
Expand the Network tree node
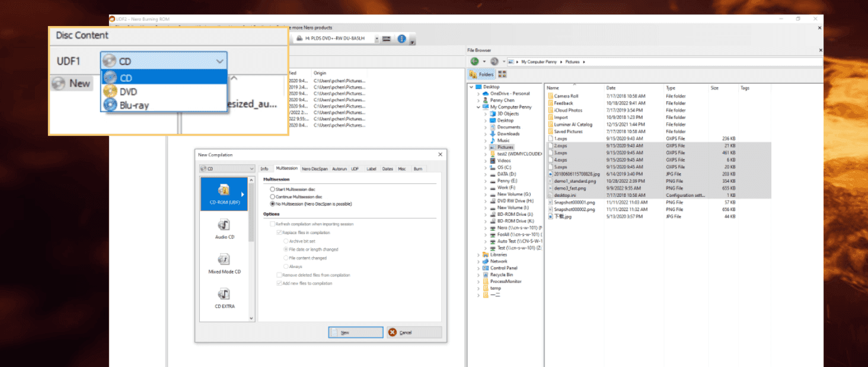point(478,261)
